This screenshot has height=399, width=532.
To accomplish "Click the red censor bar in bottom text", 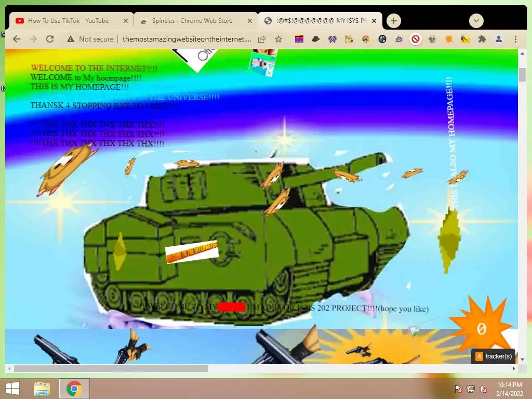I will coord(231,307).
